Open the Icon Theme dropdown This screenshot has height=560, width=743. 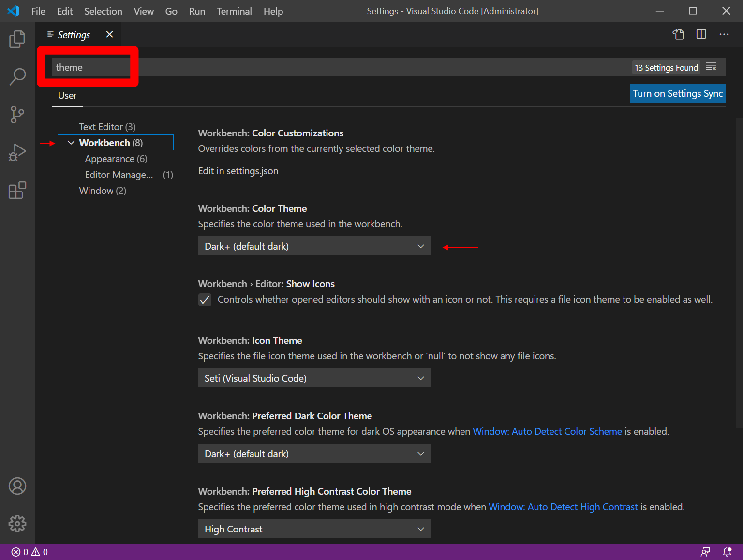(314, 378)
